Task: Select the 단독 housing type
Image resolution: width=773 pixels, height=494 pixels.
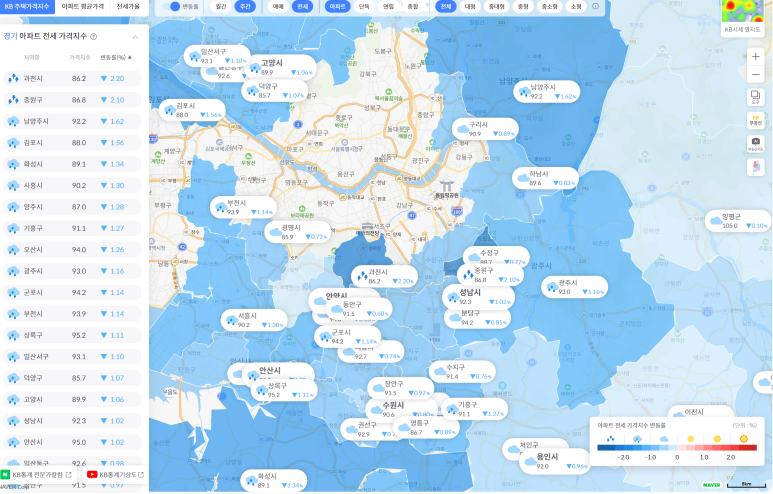Action: tap(364, 6)
